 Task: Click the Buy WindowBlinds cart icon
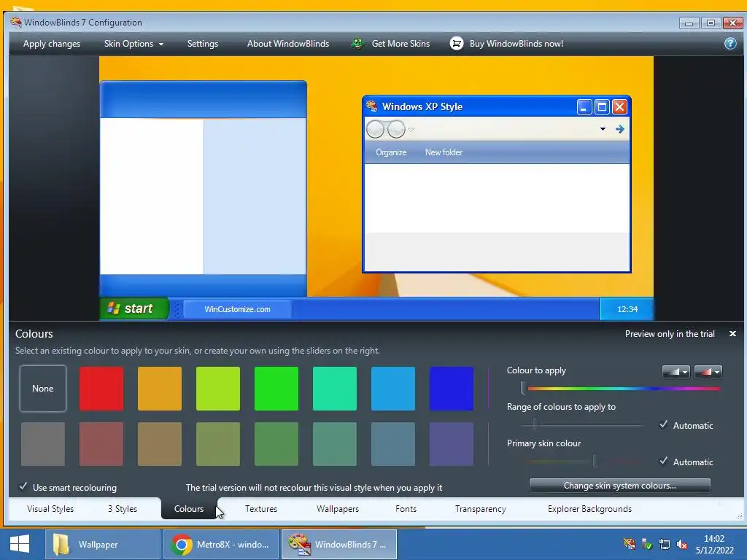pos(456,44)
